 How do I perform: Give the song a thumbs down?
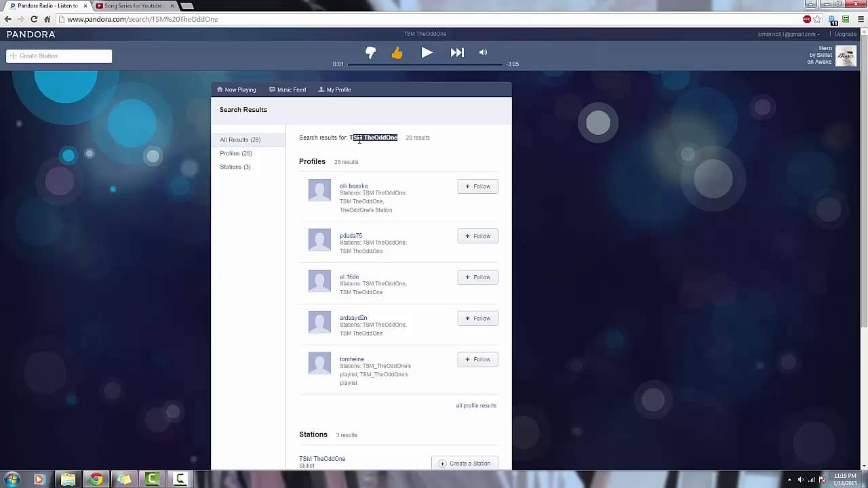(371, 53)
